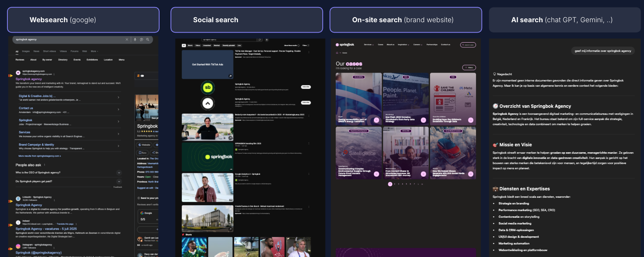Switch to Google Forums tab

(x=74, y=51)
